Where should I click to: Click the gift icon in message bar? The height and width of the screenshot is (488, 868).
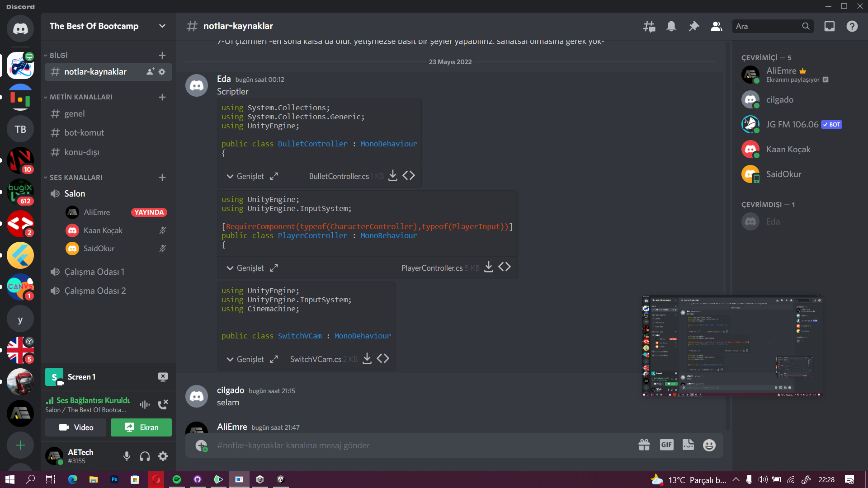click(644, 445)
